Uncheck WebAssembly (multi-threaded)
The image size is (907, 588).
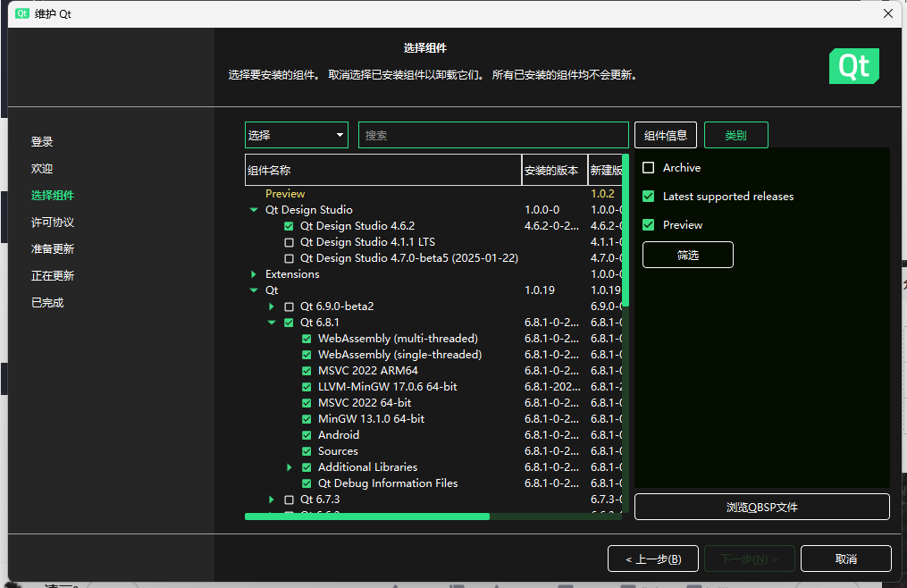pos(307,340)
